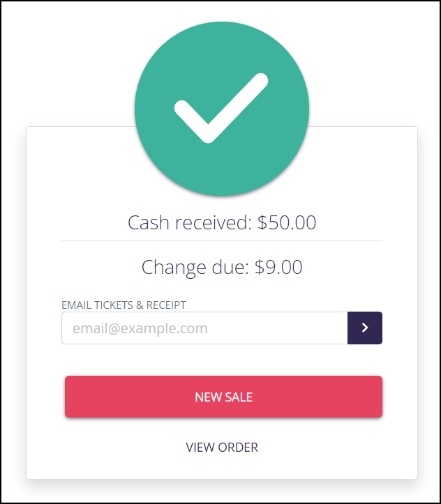Screen dimensions: 441x504
Task: Click the divider line under Cash received
Action: coord(222,240)
